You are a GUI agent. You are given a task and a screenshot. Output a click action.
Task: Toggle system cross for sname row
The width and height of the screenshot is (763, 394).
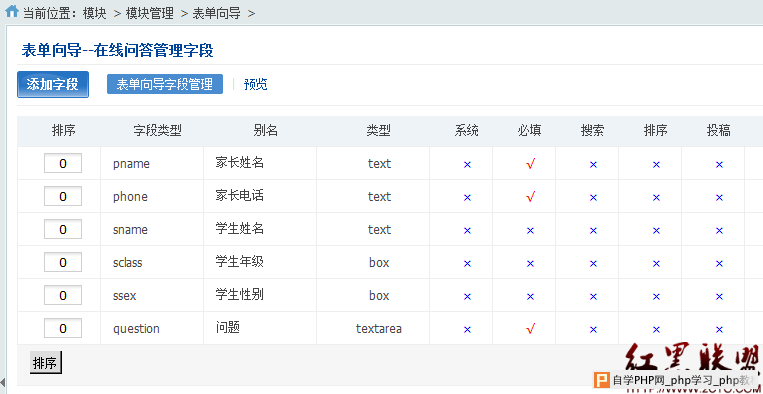468,231
